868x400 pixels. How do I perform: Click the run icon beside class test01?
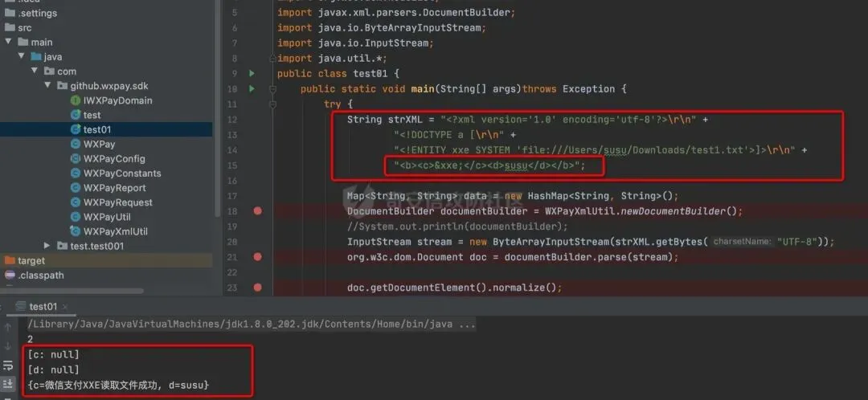[x=252, y=74]
